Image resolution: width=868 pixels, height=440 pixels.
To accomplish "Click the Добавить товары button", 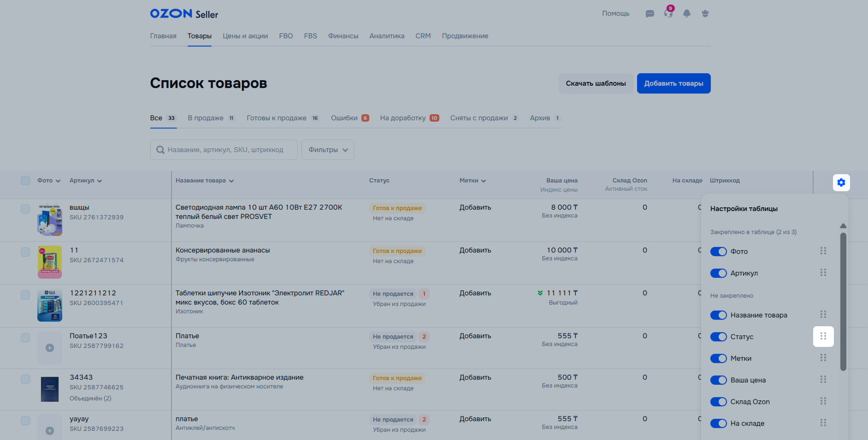I will [x=673, y=83].
